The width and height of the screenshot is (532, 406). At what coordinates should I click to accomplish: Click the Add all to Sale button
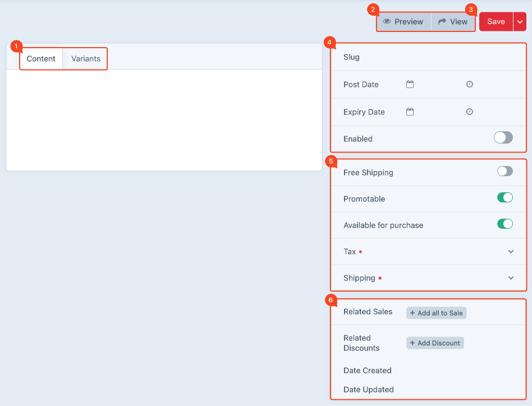pos(437,313)
